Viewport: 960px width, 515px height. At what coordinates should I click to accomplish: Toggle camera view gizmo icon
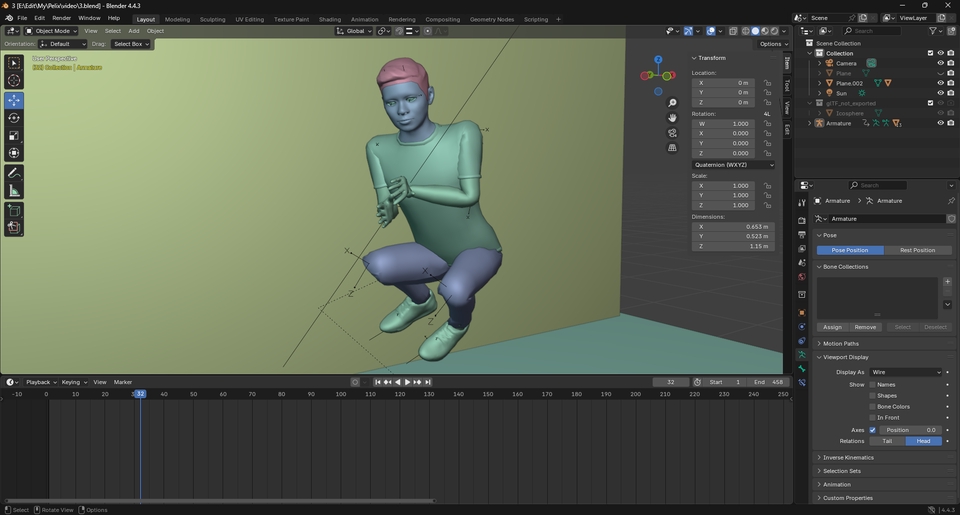tap(672, 132)
